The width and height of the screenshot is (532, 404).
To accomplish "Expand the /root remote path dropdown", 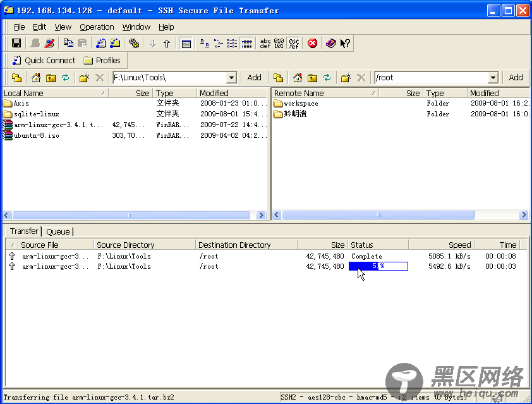I will (493, 78).
